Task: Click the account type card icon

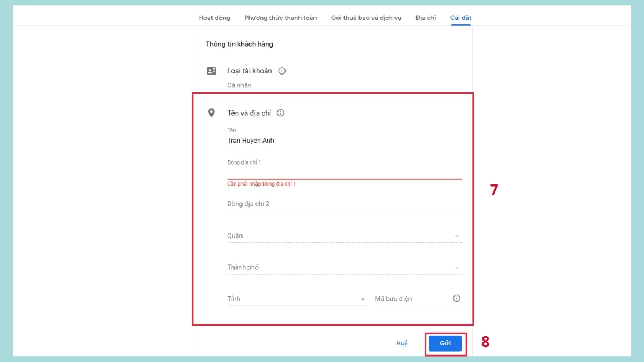Action: [x=211, y=71]
